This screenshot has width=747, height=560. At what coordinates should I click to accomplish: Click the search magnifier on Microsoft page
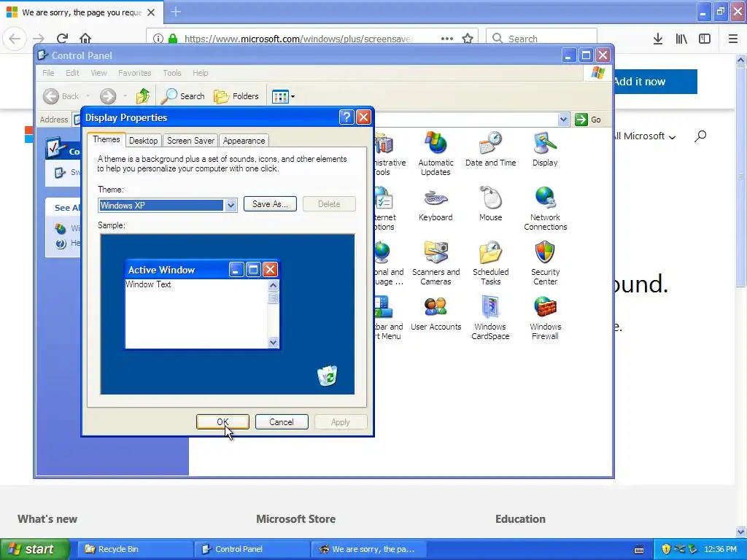pos(700,136)
